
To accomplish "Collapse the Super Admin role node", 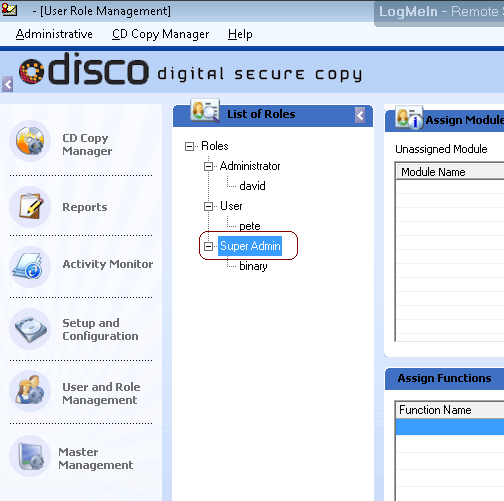I will (208, 246).
